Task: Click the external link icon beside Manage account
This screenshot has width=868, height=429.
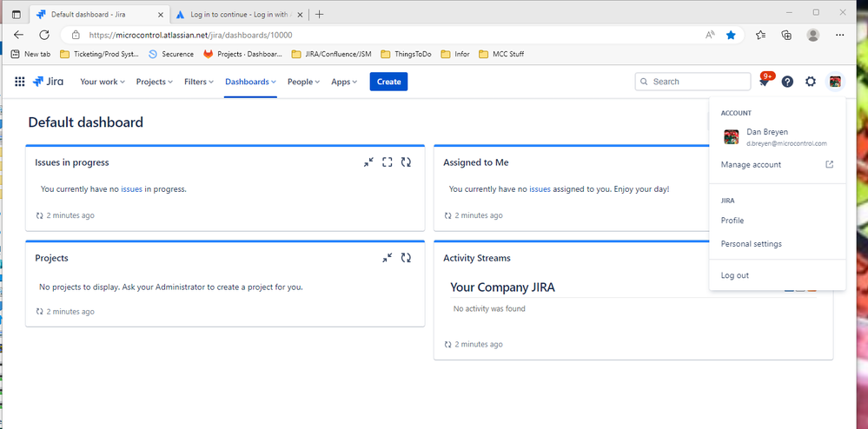Action: tap(829, 164)
